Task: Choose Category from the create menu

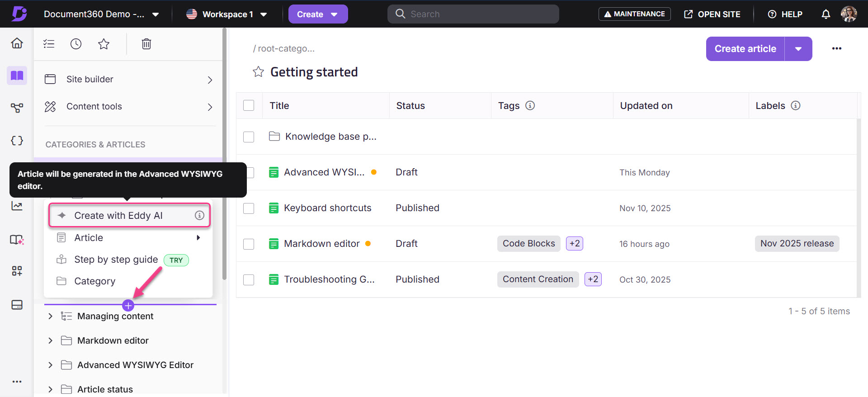Action: tap(95, 281)
